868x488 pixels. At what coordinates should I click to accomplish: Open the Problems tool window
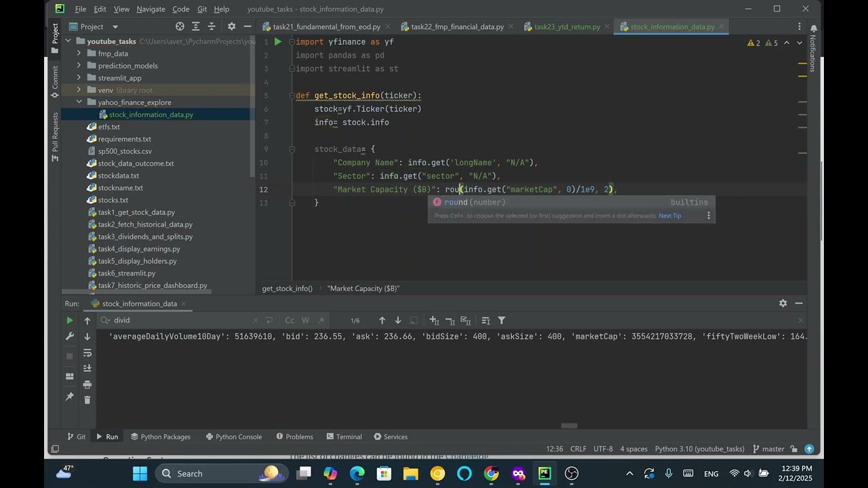pyautogui.click(x=294, y=437)
